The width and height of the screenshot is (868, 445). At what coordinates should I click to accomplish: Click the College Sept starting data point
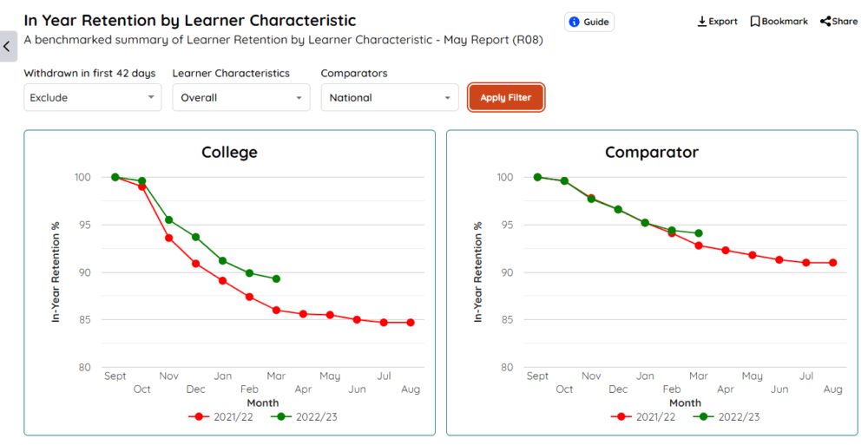[115, 177]
